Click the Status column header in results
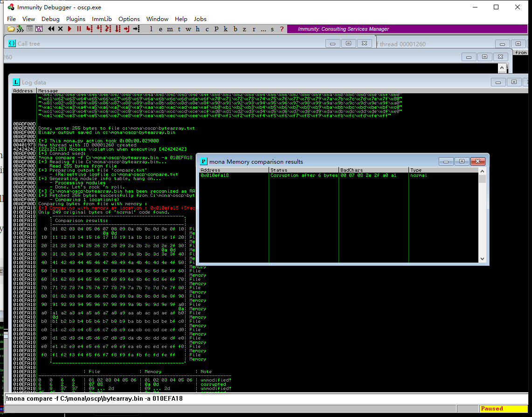Screen dimensions: 532x417 click(304, 170)
